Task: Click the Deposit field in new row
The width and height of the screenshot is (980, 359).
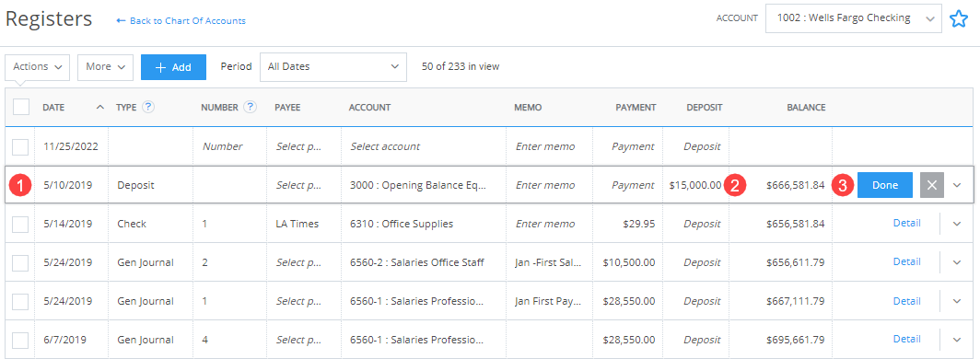Action: [x=695, y=146]
